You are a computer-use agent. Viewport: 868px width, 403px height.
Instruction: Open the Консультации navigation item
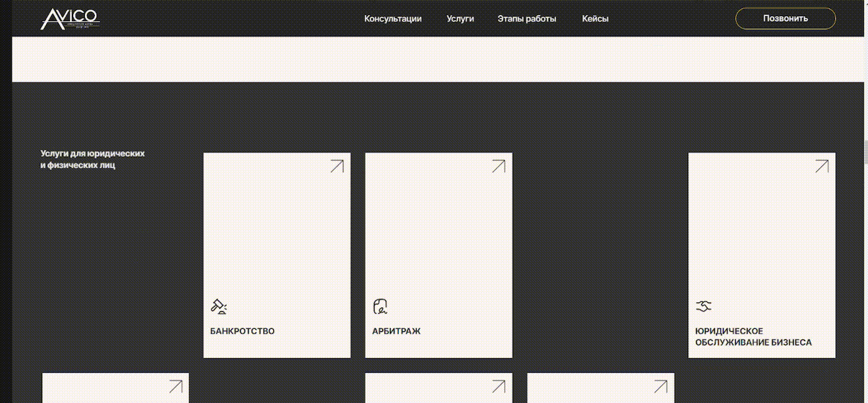tap(392, 19)
